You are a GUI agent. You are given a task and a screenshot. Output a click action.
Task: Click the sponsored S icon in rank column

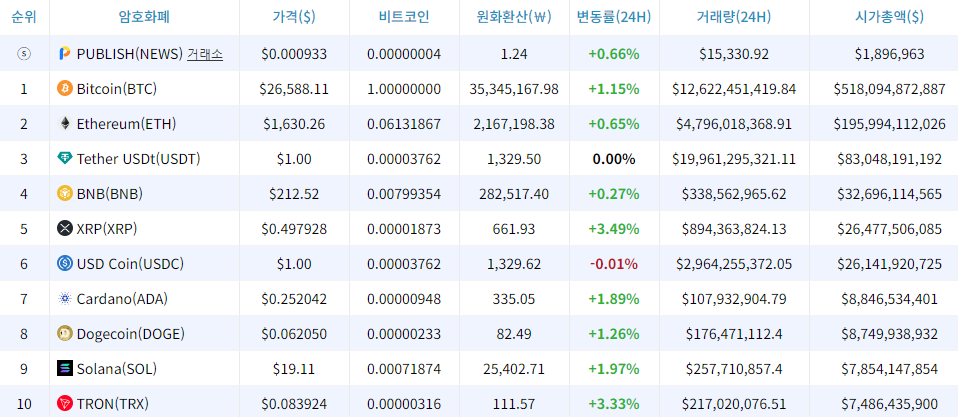[24, 54]
